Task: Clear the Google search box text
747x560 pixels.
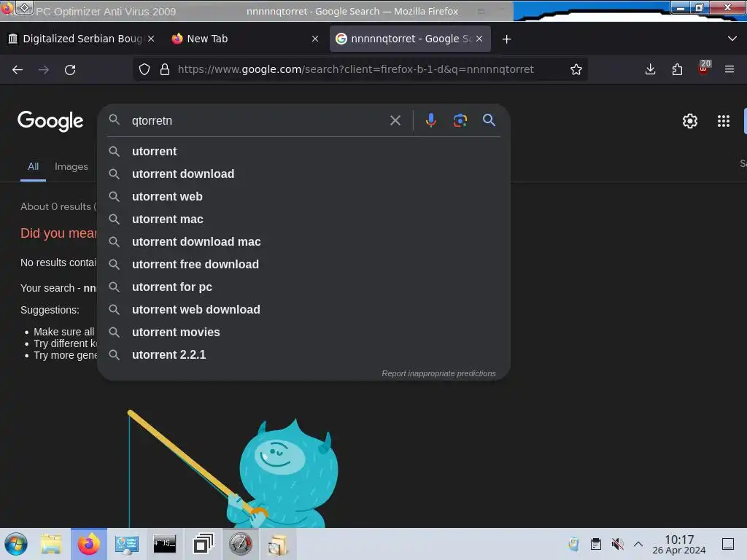Action: [395, 120]
